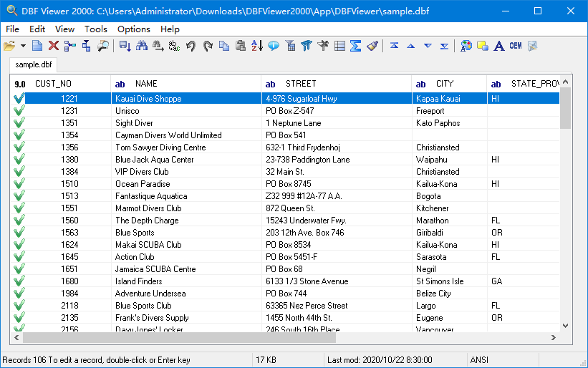
Task: Click the red X delete icon
Action: coord(54,46)
